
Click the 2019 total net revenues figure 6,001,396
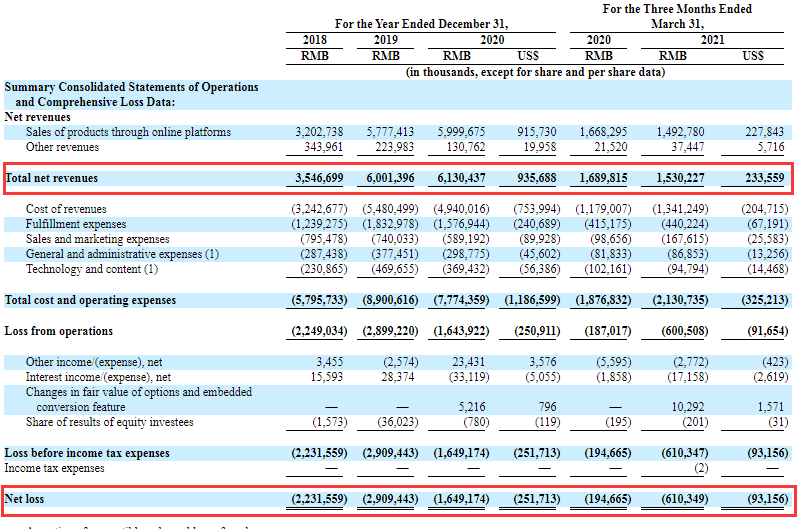tap(386, 178)
